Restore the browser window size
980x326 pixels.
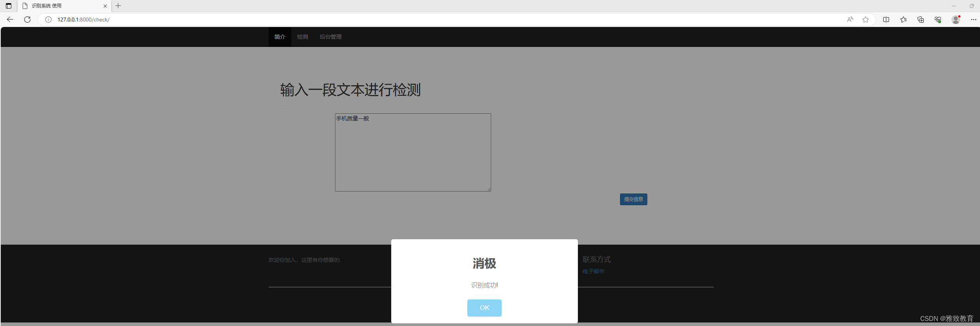(972, 6)
